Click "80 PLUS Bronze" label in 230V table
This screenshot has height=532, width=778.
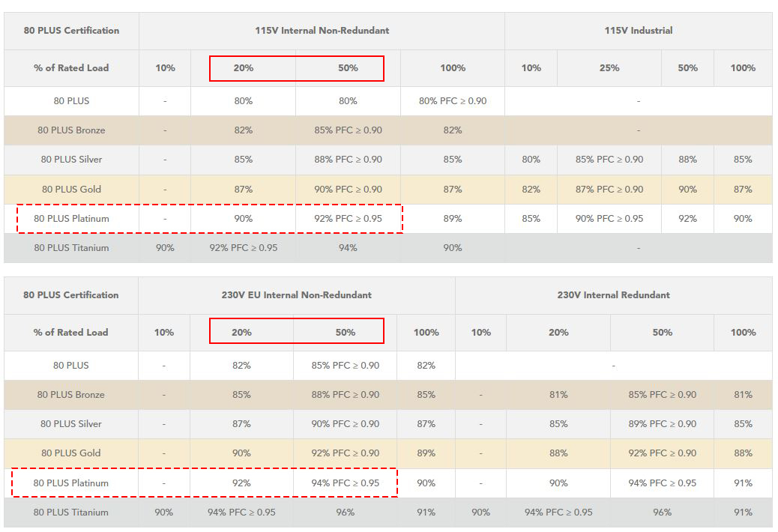71,395
